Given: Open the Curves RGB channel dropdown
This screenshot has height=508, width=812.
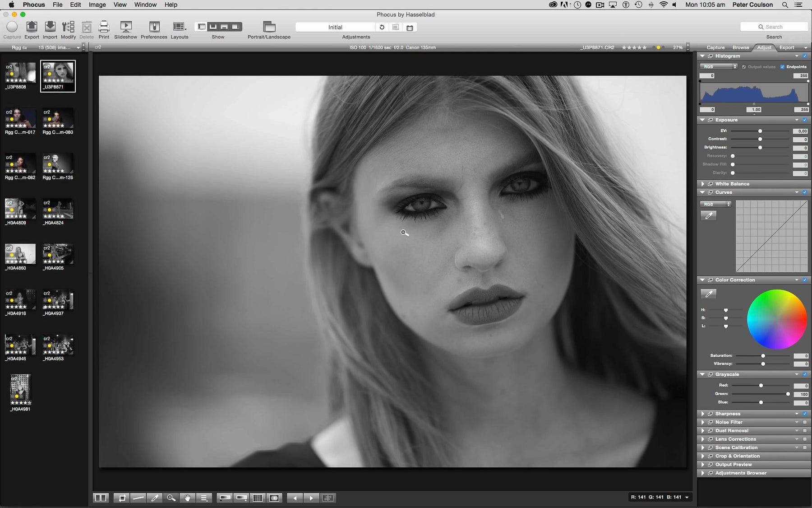Looking at the screenshot, I should tap(715, 204).
